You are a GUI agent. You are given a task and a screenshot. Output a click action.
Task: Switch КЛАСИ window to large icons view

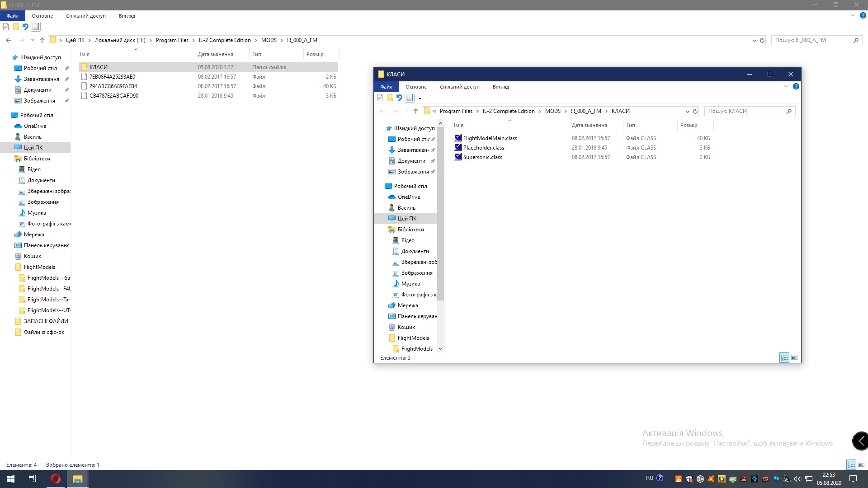point(794,357)
